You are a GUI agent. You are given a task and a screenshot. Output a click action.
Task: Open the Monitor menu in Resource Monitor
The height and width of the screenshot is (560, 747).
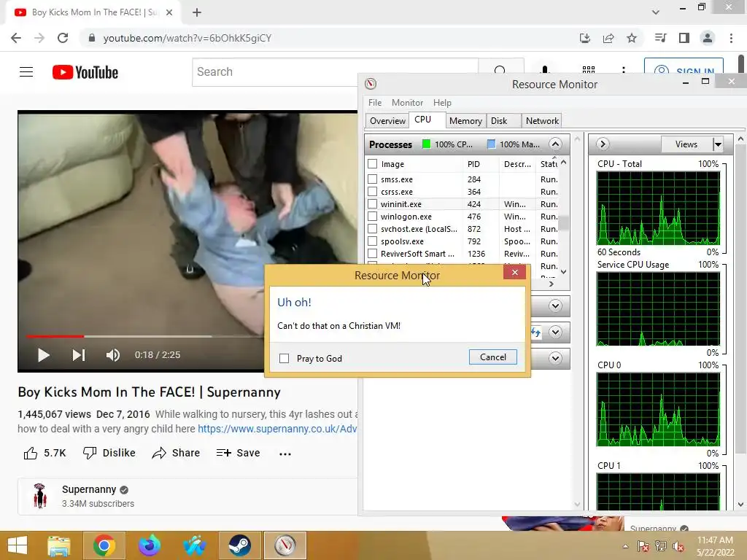(407, 103)
